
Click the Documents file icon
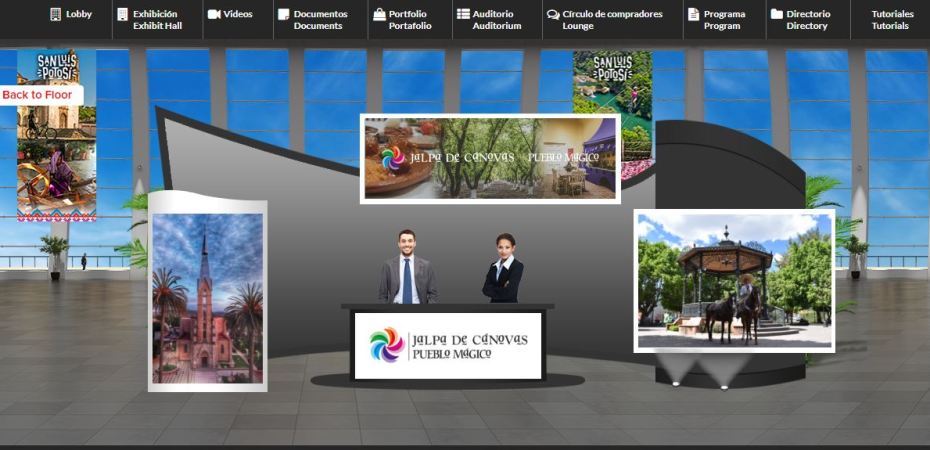coord(283,15)
